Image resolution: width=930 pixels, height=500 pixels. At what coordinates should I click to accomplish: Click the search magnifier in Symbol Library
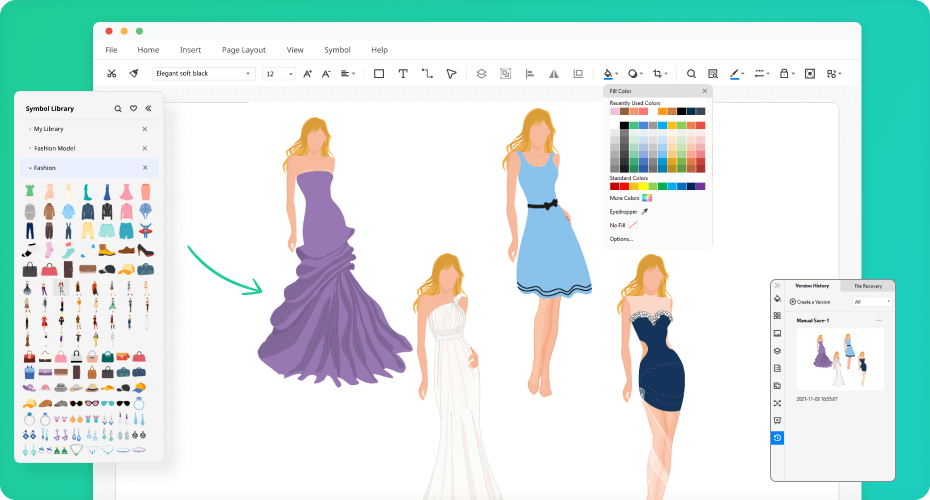(118, 108)
